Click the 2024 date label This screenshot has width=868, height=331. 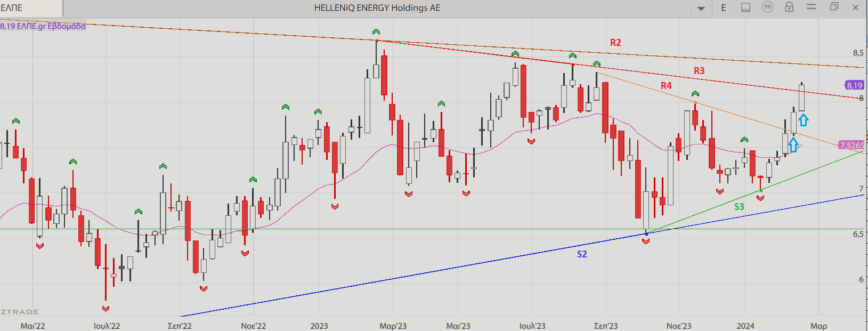click(745, 326)
